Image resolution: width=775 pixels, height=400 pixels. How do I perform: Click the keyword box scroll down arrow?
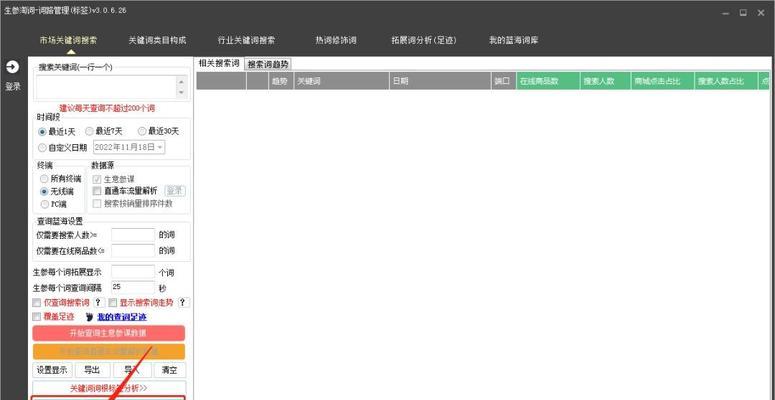[181, 92]
